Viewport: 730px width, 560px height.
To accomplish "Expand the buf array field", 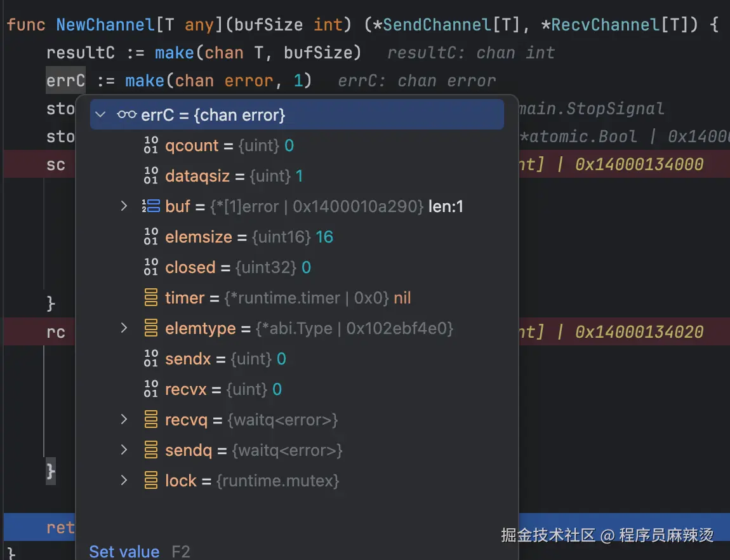I will (124, 206).
